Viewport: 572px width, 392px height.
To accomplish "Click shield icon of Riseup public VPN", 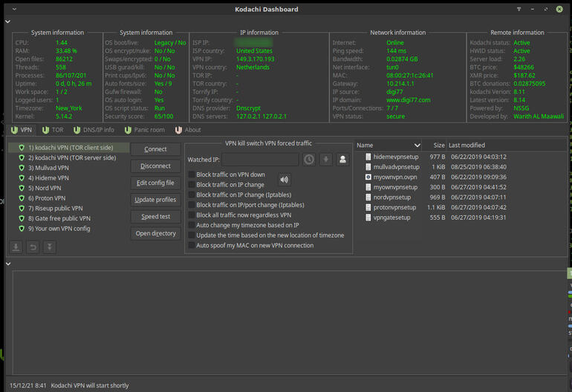I will click(22, 208).
